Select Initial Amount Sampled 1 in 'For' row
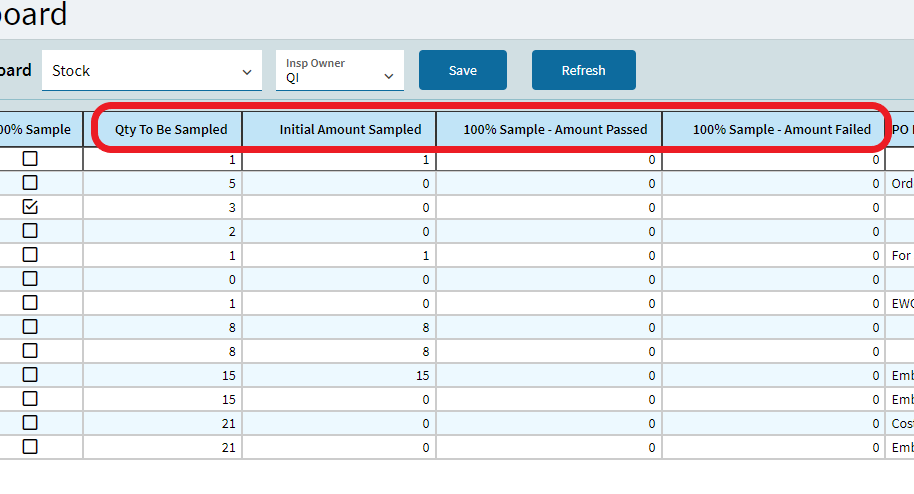 tap(339, 255)
